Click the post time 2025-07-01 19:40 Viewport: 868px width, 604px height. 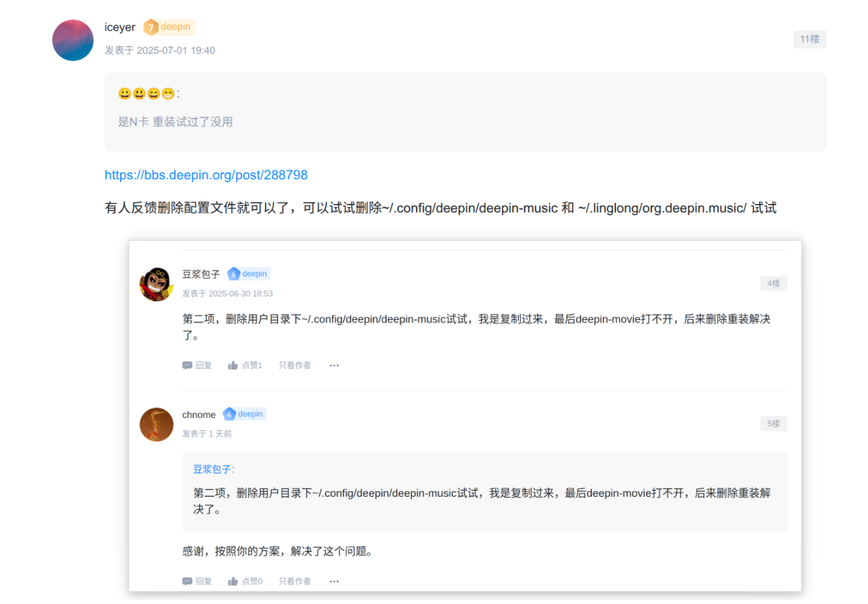point(176,51)
